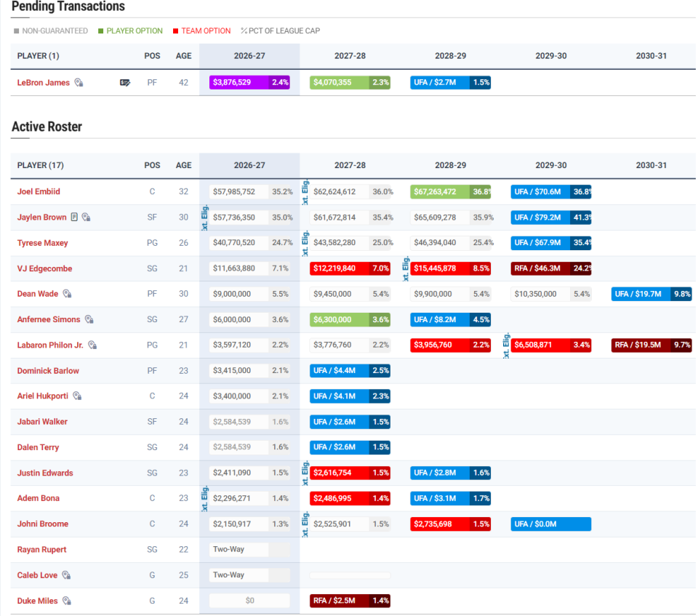Open Johni Broome player link

coord(43,524)
